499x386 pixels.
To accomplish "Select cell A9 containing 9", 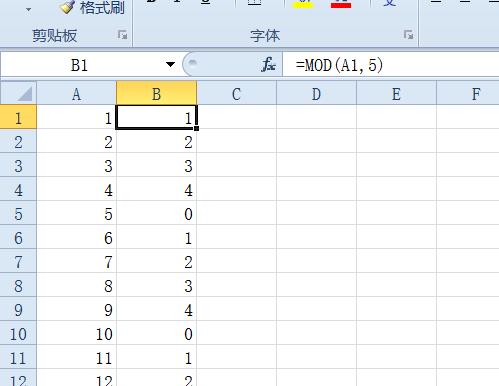I will tap(76, 309).
